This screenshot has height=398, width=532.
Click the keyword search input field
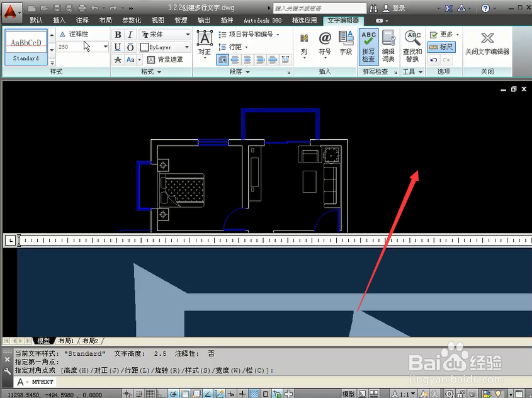tap(320, 8)
